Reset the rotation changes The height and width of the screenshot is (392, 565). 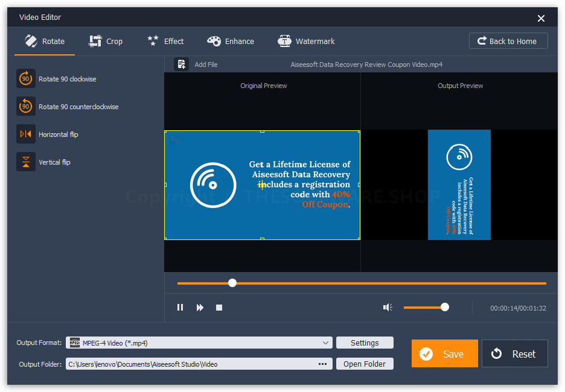coord(515,353)
